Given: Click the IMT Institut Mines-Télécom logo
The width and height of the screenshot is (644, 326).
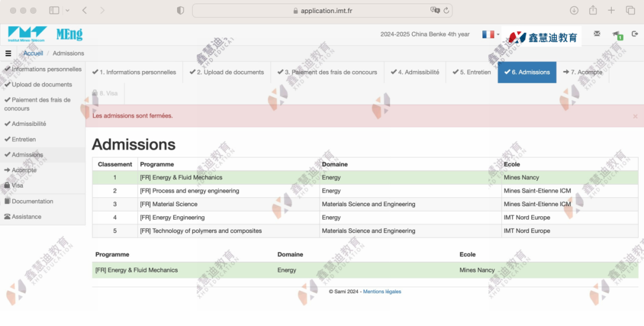Looking at the screenshot, I should 27,34.
